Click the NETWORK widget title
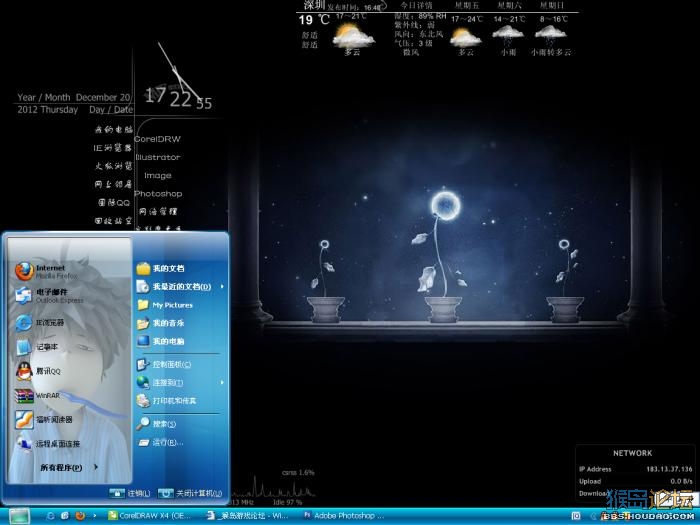This screenshot has height=525, width=700. [x=633, y=453]
